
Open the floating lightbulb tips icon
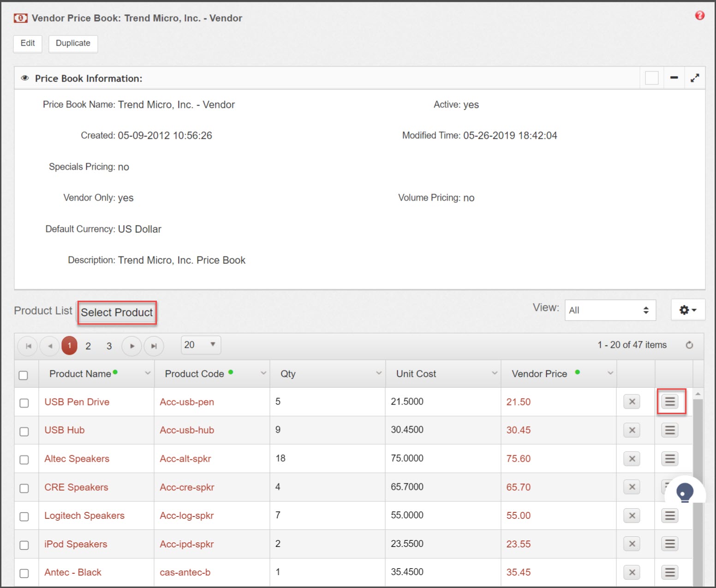coord(685,492)
